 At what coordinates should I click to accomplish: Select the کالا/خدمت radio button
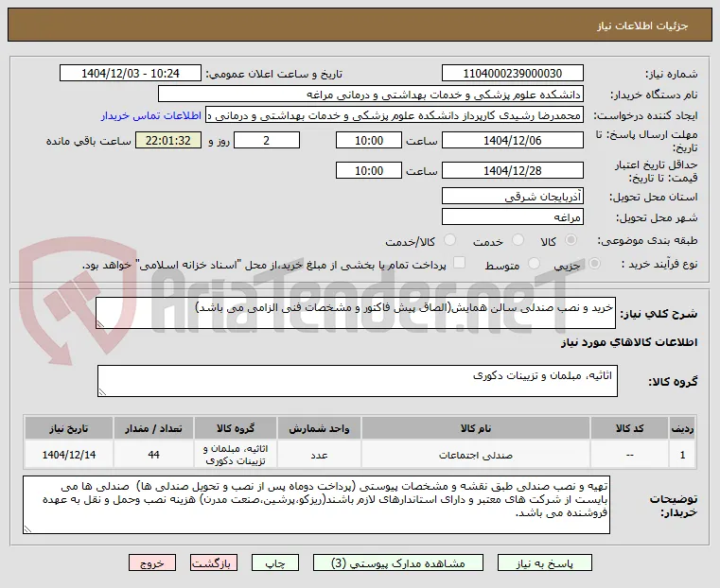[x=450, y=240]
